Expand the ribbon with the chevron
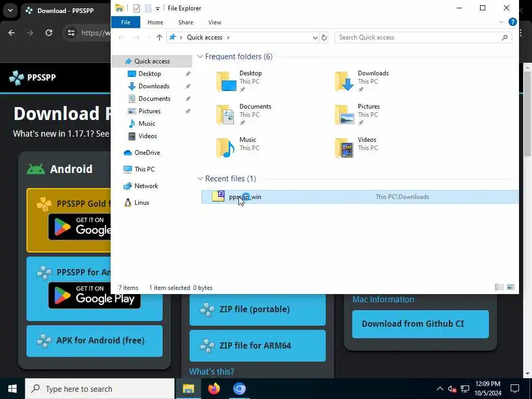This screenshot has width=532, height=399. [x=501, y=22]
